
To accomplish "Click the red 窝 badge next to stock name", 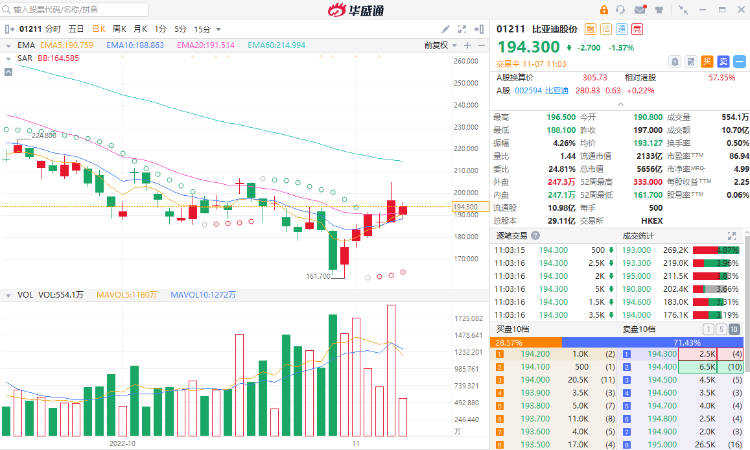I will (x=637, y=29).
